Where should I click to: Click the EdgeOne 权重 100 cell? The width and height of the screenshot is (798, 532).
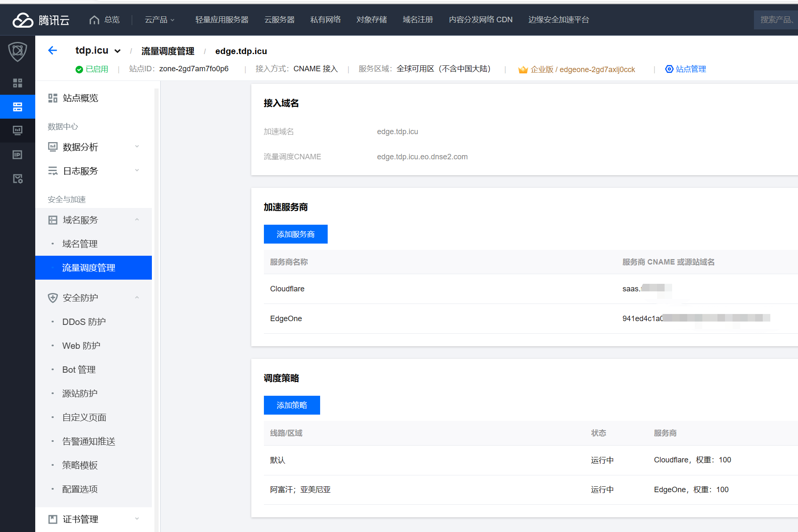tap(691, 490)
